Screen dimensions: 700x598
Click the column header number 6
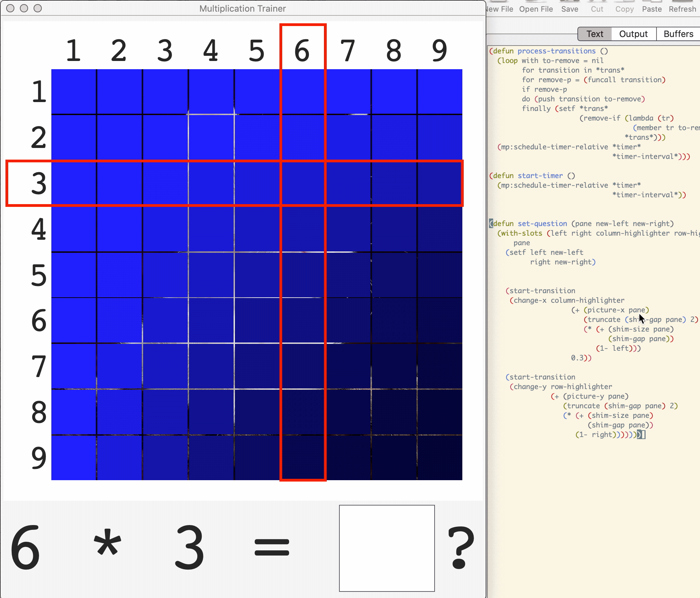click(x=302, y=51)
